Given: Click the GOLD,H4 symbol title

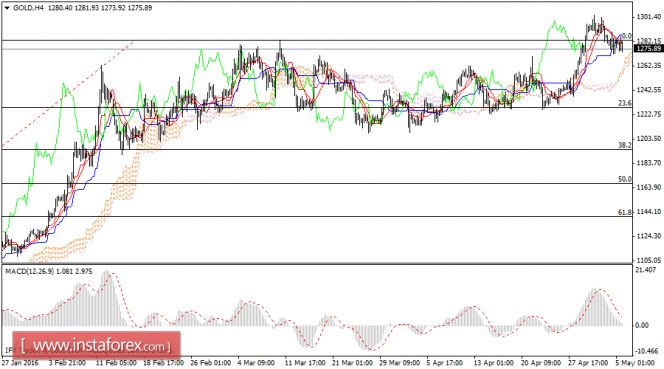Looking at the screenshot, I should tap(28, 8).
